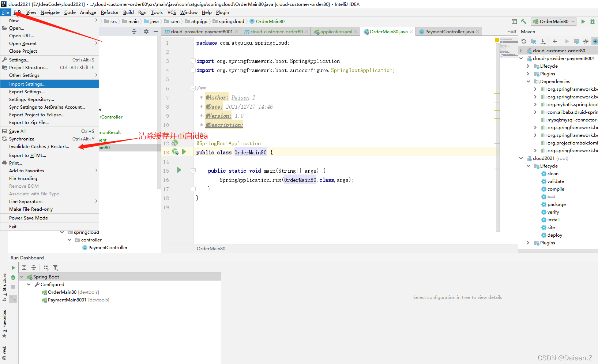This screenshot has width=598, height=364.
Task: Switch to the application.yml editor tab
Action: [x=336, y=31]
